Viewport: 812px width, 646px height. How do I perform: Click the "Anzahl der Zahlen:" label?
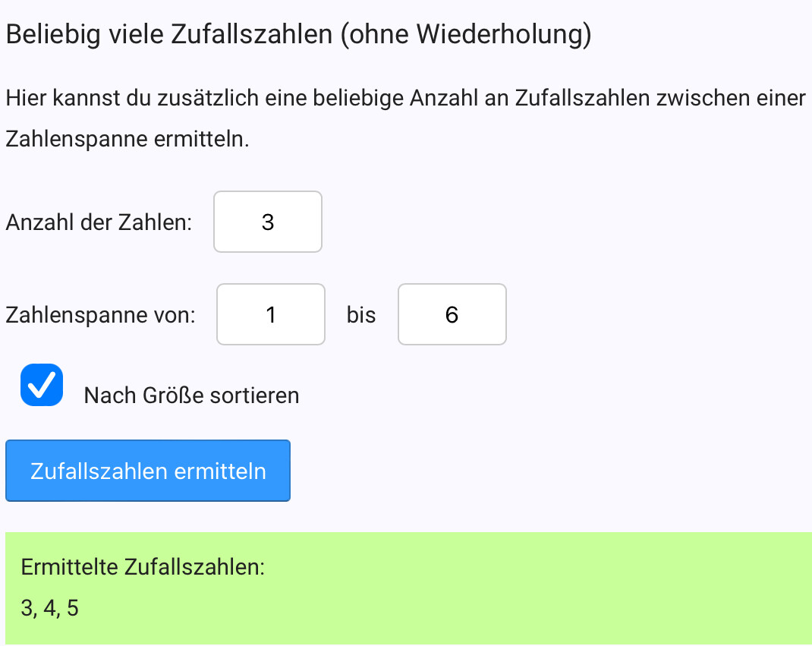99,222
